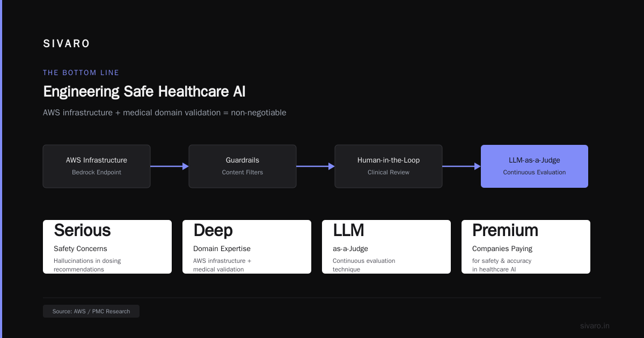The image size is (644, 338).
Task: Click the Continuous evaluation technique text
Action: coord(364,265)
